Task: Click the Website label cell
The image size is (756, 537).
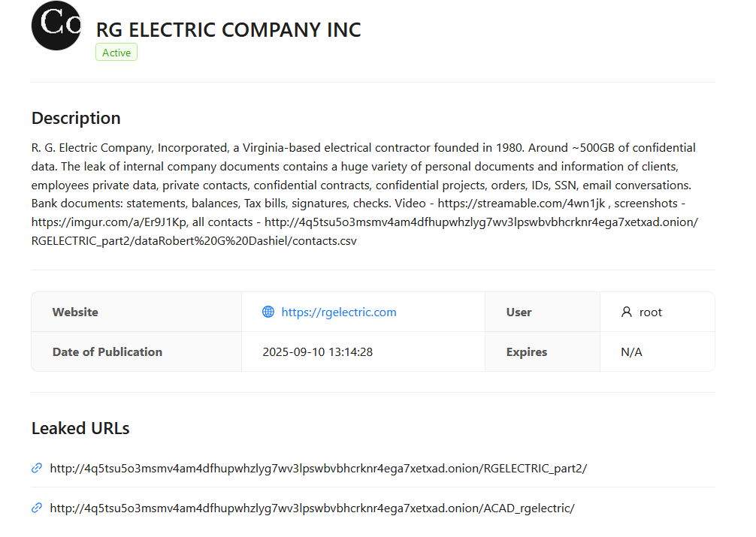Action: (75, 312)
